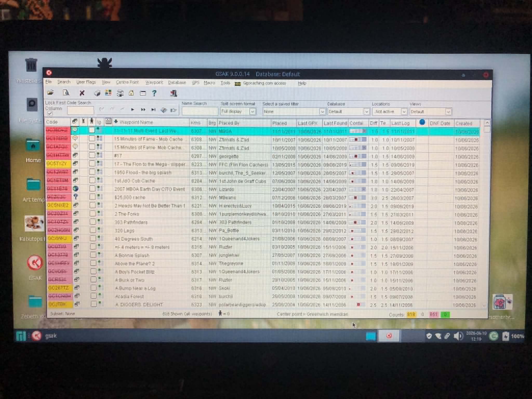Click the eraser icon in the search toolbar
Image resolution: width=532 pixels, height=399 pixels.
(163, 110)
